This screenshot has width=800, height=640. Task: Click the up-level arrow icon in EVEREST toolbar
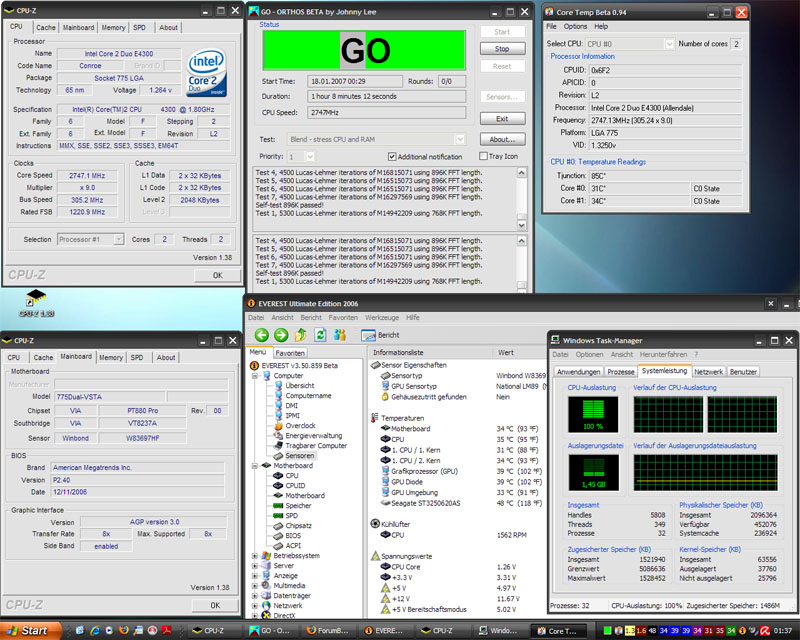pyautogui.click(x=301, y=335)
